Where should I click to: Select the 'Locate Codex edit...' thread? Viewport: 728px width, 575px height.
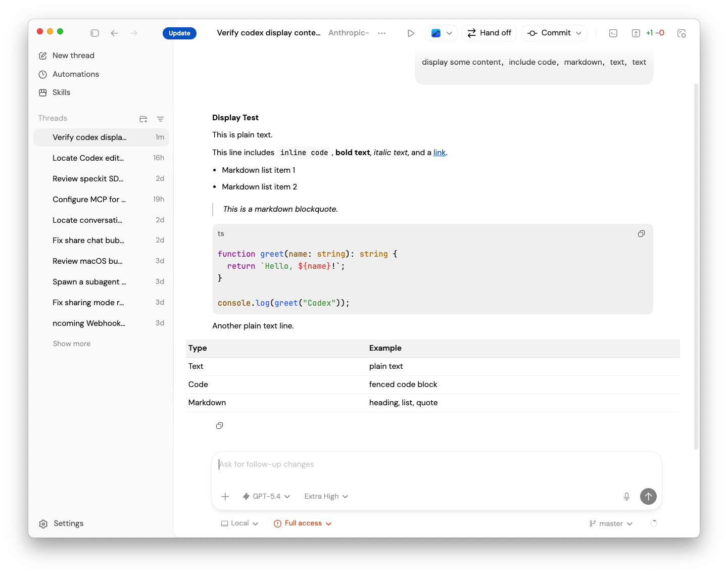(101, 158)
